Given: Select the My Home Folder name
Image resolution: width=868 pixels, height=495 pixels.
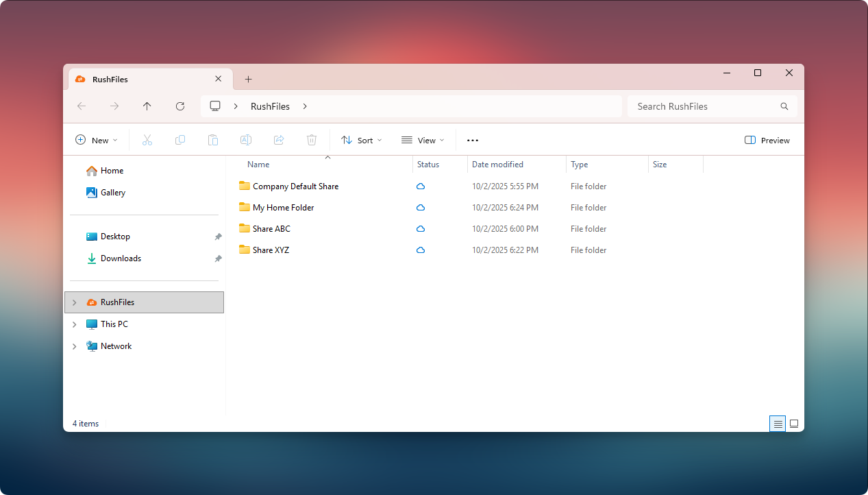Looking at the screenshot, I should [x=283, y=208].
